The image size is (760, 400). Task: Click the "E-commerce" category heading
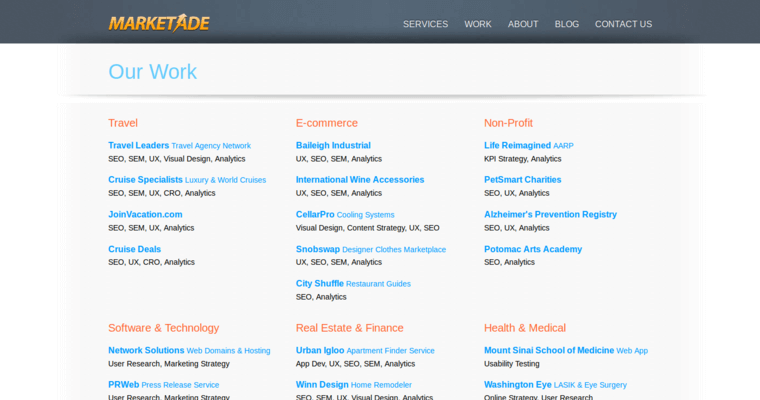click(x=327, y=123)
